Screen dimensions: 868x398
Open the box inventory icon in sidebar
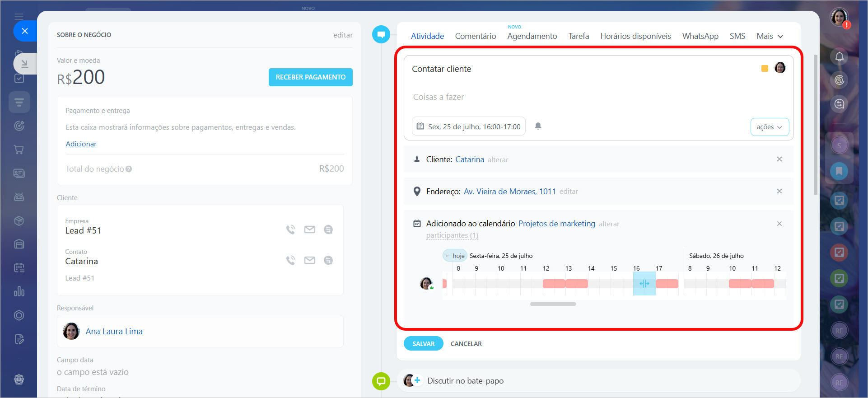19,220
